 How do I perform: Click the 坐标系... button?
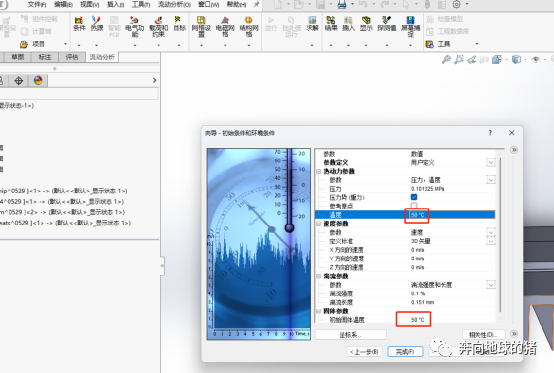point(350,334)
